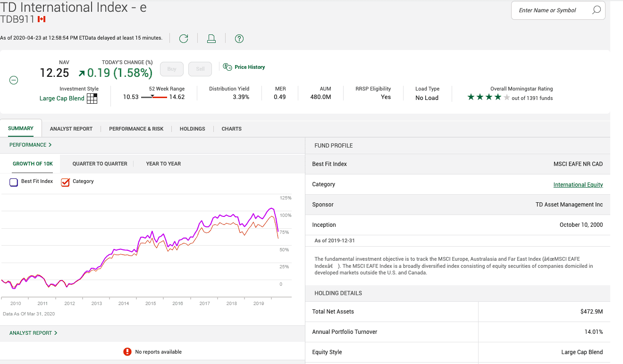This screenshot has height=364, width=623.
Task: Click the MSCI EAFE NR CAD text
Action: (x=578, y=164)
